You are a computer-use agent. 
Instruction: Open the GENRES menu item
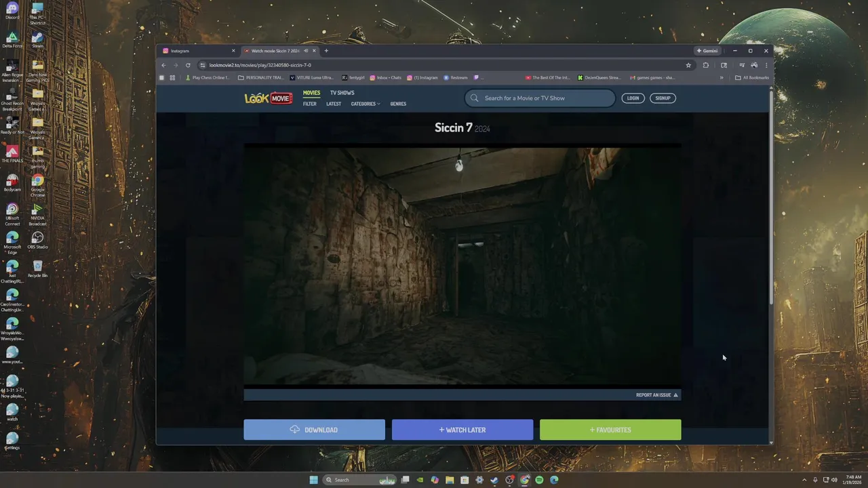tap(398, 104)
